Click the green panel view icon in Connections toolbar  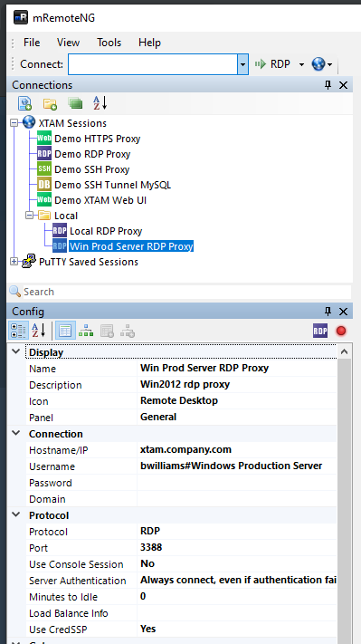75,103
